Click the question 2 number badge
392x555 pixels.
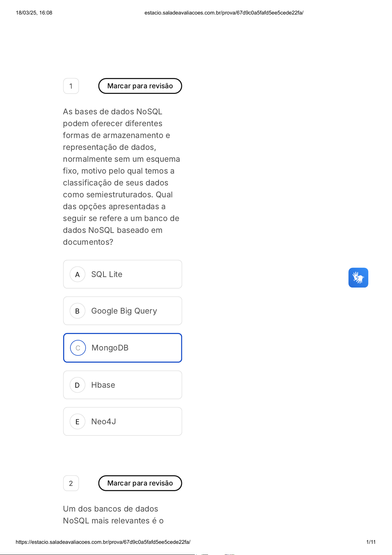point(71,483)
